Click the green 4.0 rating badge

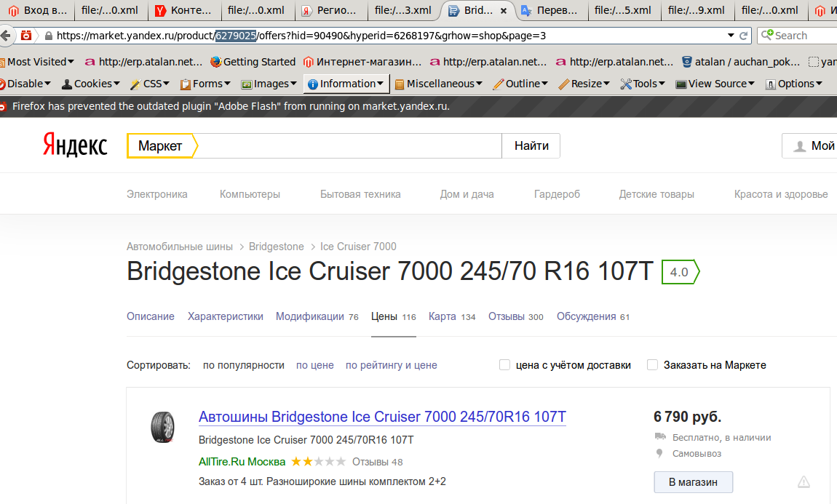(x=681, y=272)
